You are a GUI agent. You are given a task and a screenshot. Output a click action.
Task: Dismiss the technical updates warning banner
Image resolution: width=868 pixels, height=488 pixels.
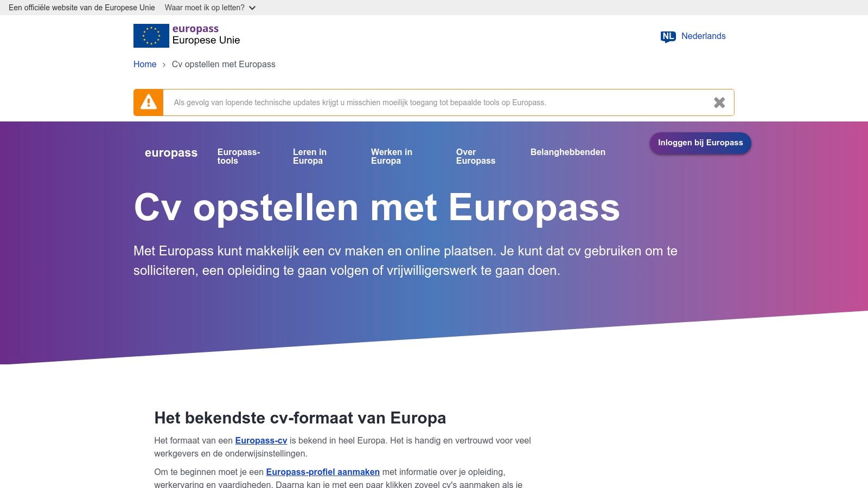pos(719,102)
